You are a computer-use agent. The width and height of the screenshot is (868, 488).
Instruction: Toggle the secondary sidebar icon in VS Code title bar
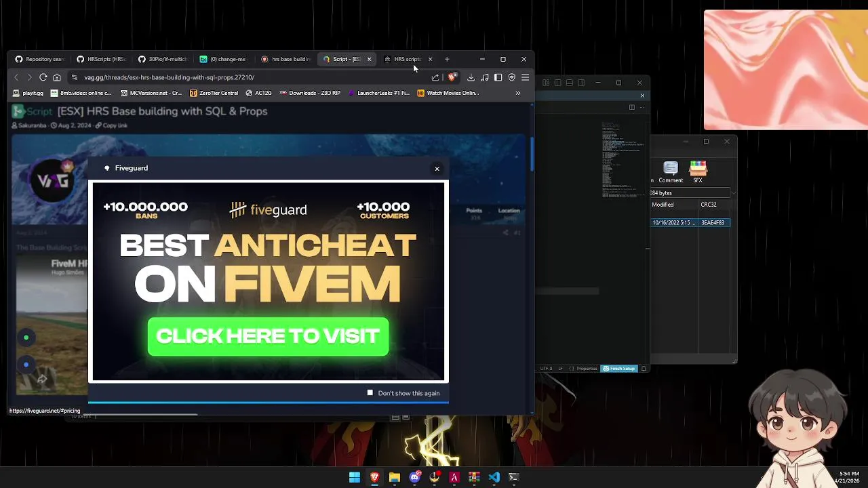(x=581, y=83)
